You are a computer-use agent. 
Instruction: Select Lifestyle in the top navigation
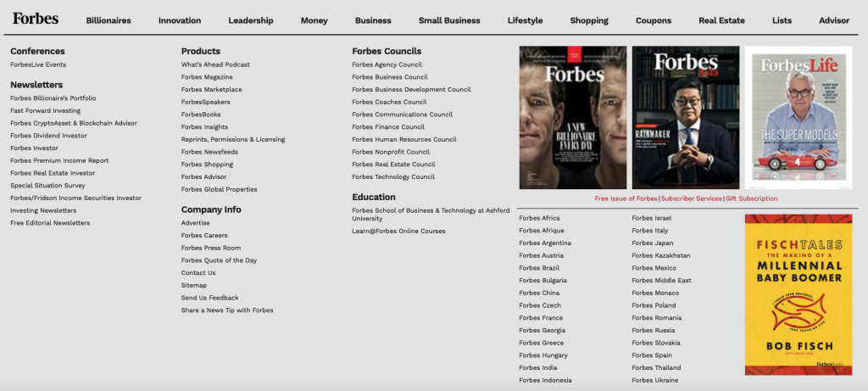coord(525,20)
